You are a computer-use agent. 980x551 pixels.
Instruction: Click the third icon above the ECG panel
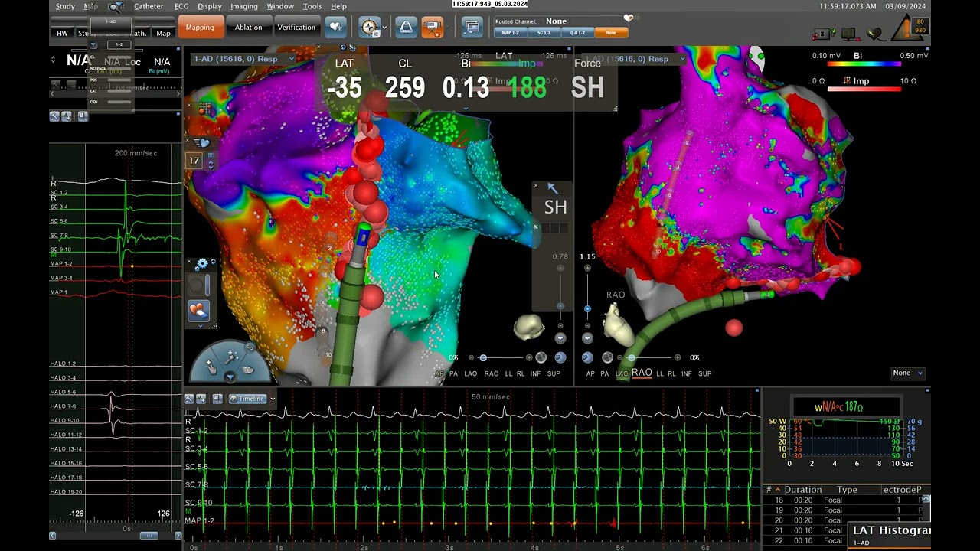83,116
